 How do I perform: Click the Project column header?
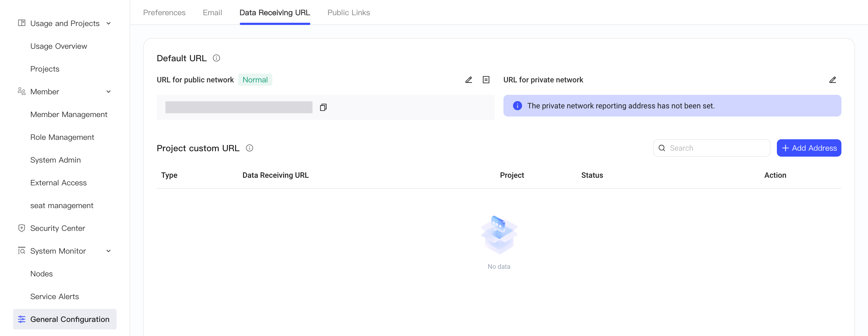point(512,175)
